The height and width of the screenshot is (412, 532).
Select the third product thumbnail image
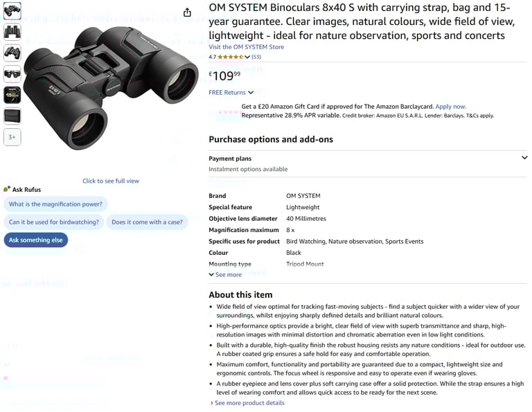[12, 53]
